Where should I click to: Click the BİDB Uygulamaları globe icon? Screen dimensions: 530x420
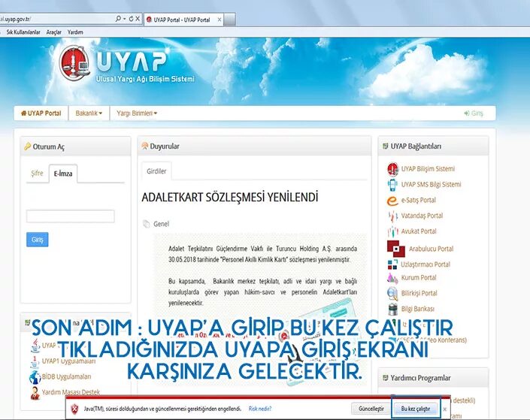tap(35, 377)
